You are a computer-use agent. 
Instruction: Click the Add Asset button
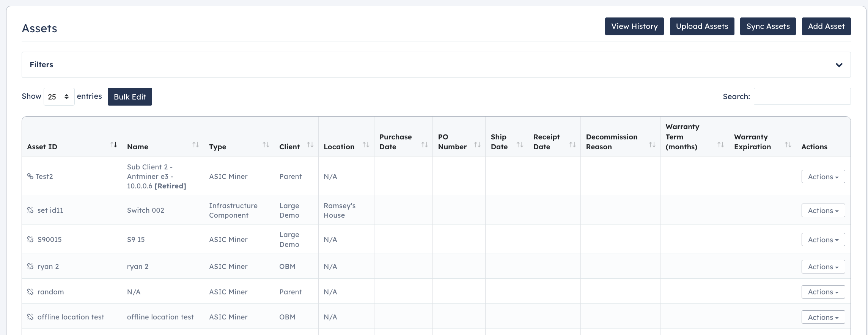point(826,26)
